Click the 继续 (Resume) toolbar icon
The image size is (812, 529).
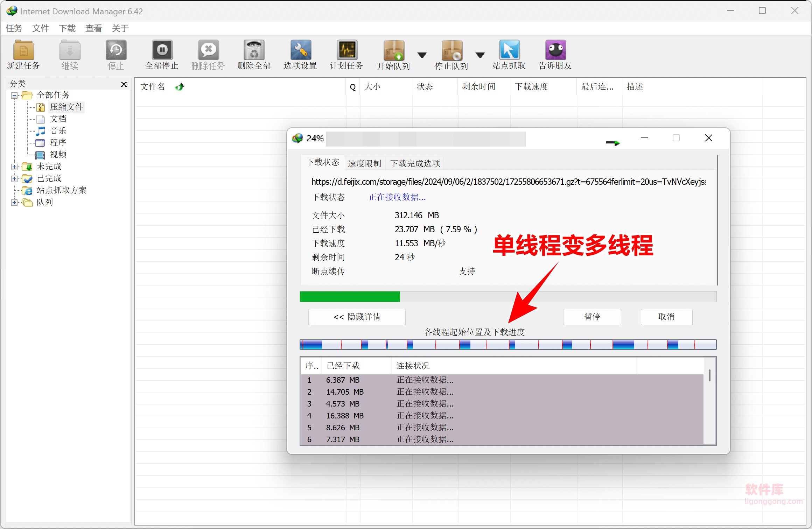point(70,54)
